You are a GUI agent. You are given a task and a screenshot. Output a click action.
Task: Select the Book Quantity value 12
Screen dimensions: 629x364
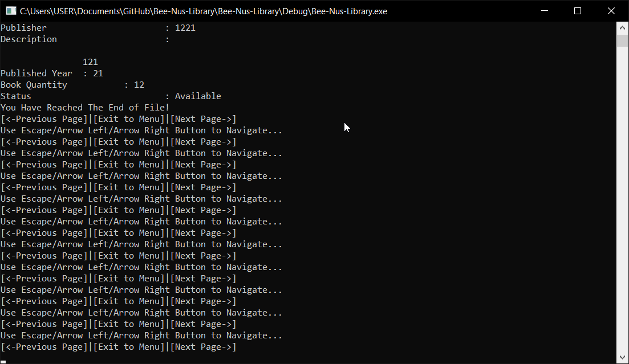139,85
